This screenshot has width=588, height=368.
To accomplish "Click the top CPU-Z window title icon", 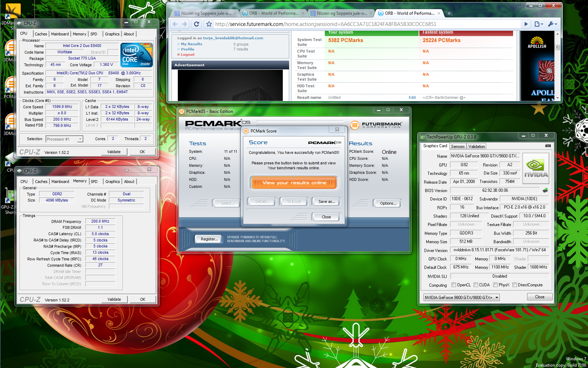I will click(19, 23).
